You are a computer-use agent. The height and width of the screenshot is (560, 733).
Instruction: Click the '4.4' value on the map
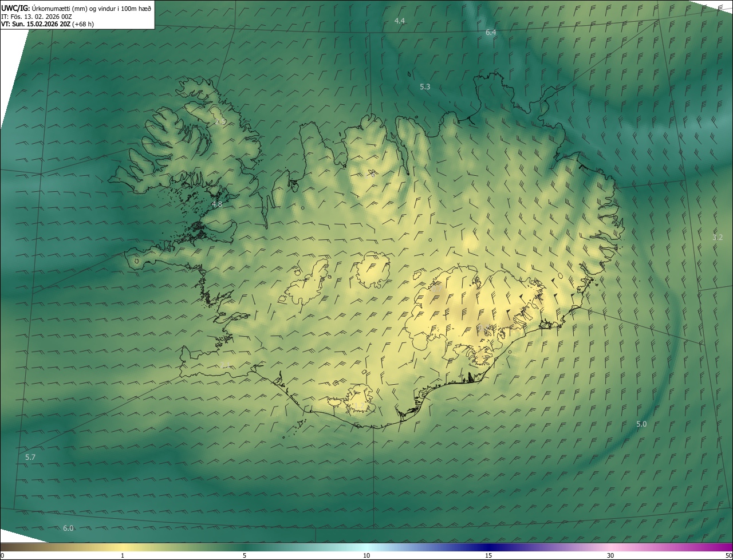(x=400, y=21)
